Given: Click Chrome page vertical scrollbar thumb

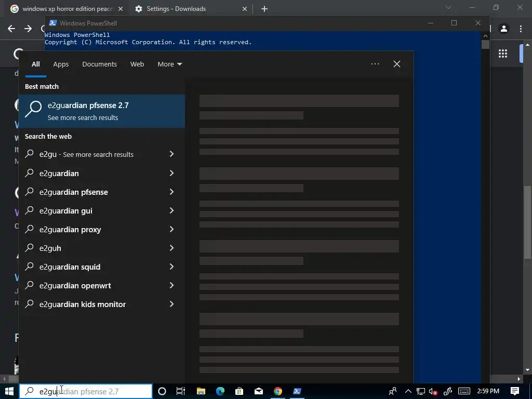Looking at the screenshot, I should tap(527, 222).
